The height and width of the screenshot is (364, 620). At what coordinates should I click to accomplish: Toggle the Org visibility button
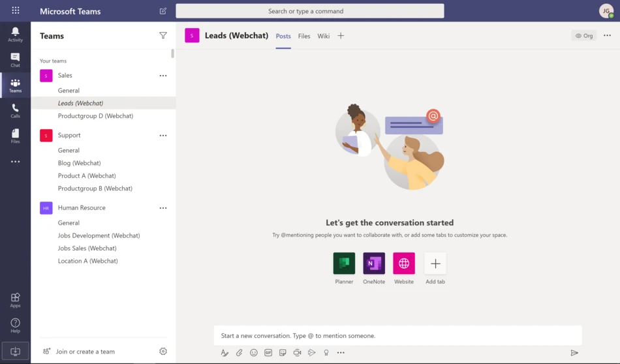click(x=583, y=36)
